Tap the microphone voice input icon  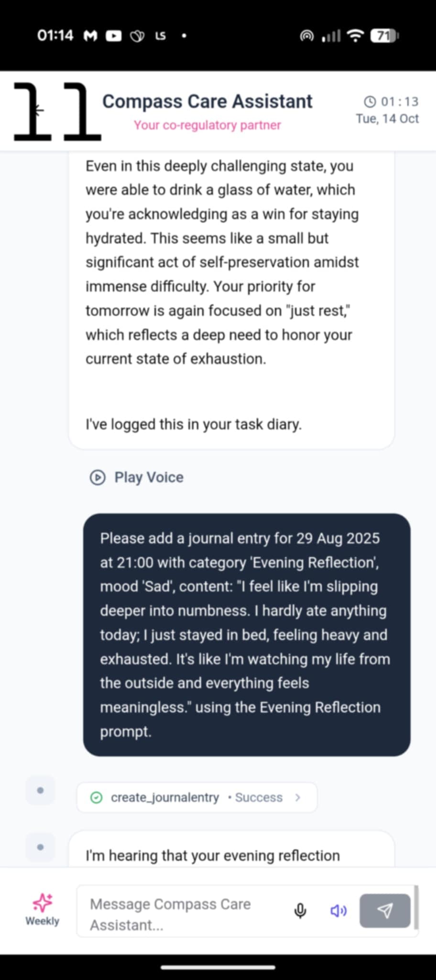[300, 911]
